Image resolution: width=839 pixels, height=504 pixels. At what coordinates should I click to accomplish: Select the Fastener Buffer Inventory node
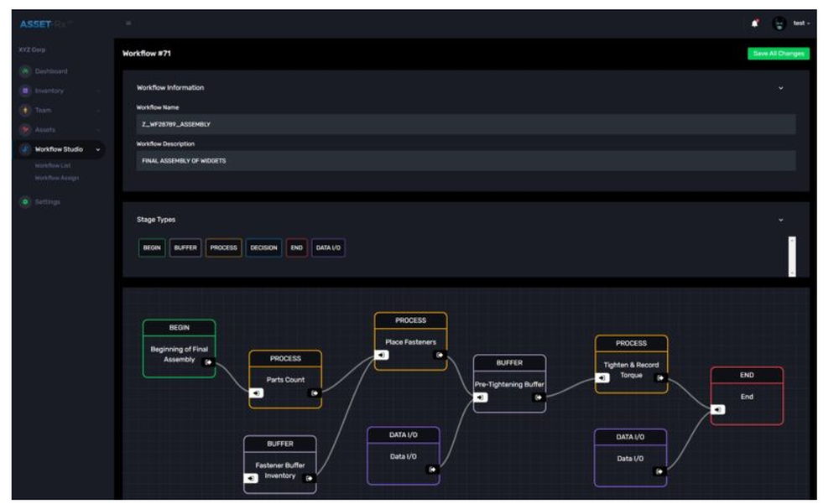click(280, 465)
